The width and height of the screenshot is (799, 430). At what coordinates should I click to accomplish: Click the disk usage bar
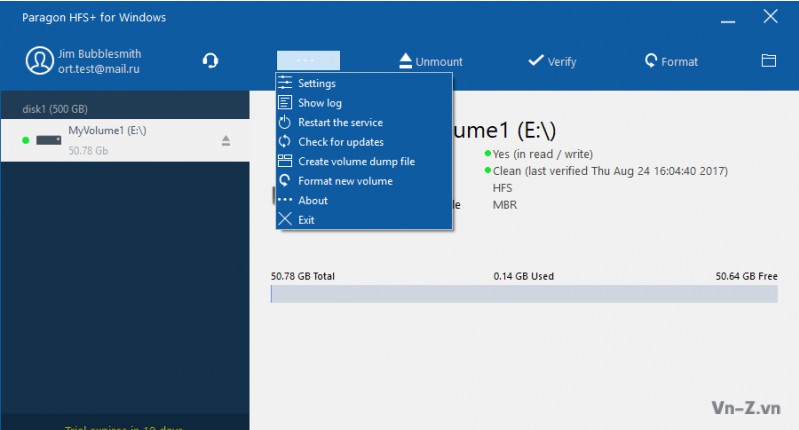[524, 294]
